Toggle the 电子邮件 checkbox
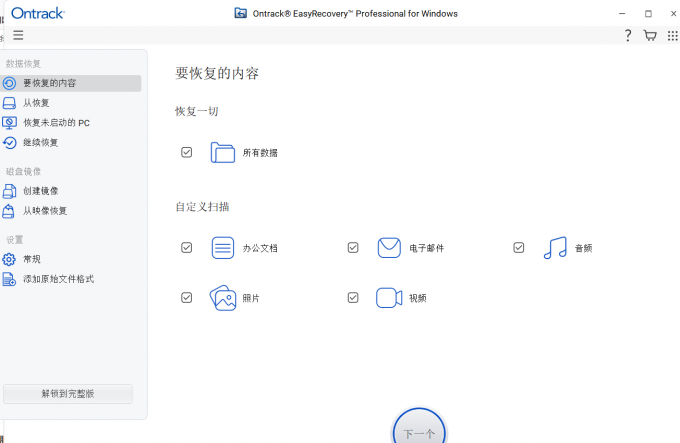The width and height of the screenshot is (680, 443). [x=353, y=248]
